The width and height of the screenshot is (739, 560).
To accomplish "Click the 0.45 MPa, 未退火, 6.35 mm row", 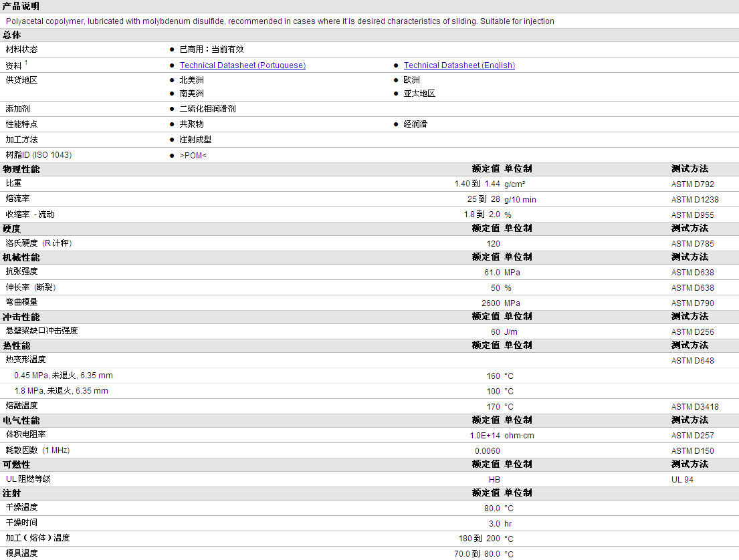I will (x=63, y=376).
